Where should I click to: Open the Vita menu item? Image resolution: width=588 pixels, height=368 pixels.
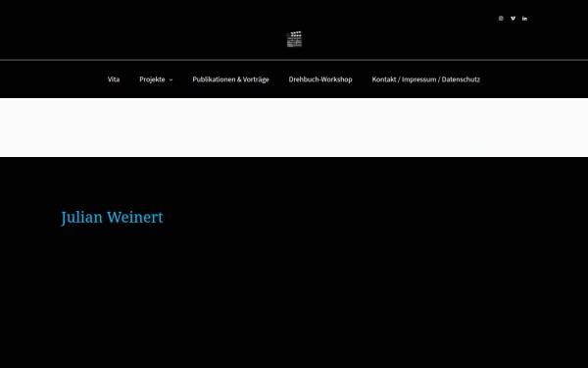(x=114, y=79)
